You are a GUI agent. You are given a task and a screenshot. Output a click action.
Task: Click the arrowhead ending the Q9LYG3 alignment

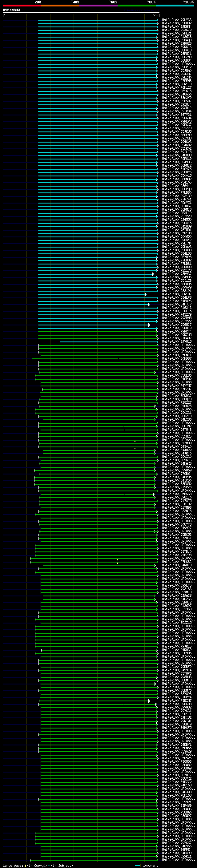[x=157, y=20]
